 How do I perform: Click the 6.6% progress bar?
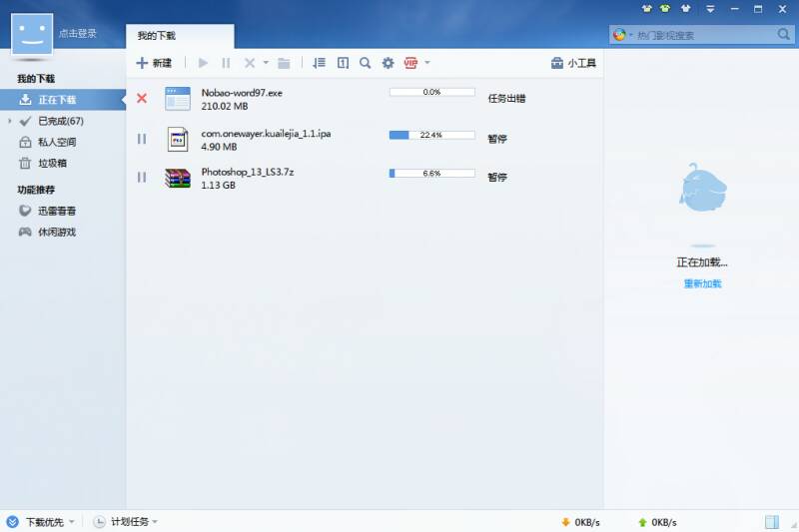(x=432, y=173)
